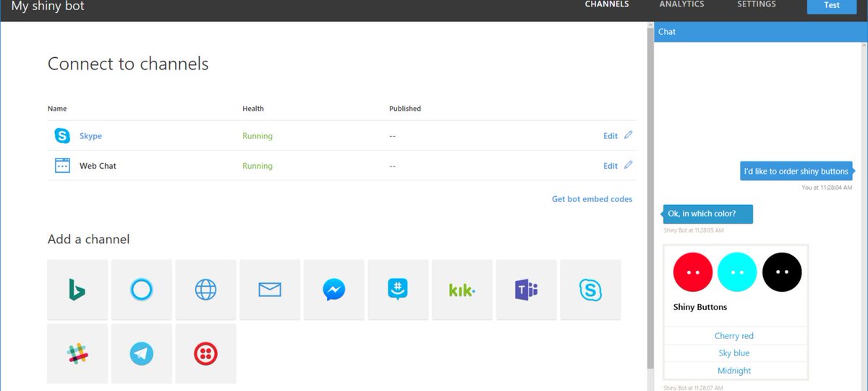The image size is (868, 391).
Task: Add the Email channel
Action: (x=270, y=290)
